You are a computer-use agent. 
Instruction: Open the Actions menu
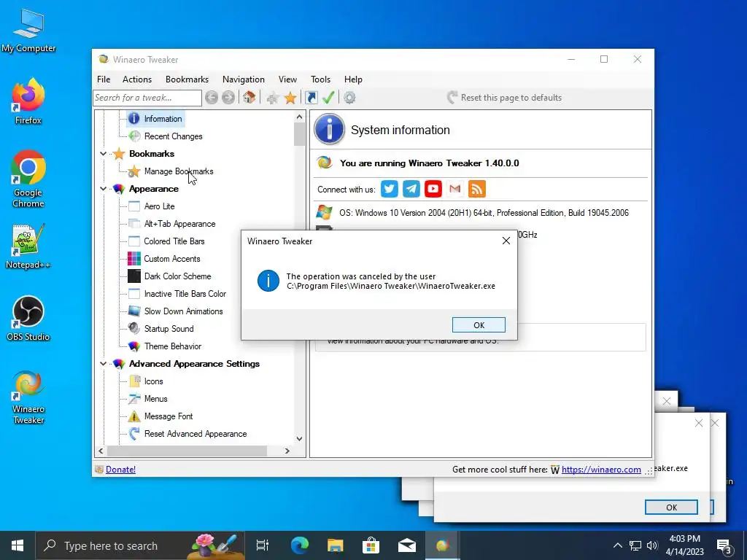pos(137,79)
